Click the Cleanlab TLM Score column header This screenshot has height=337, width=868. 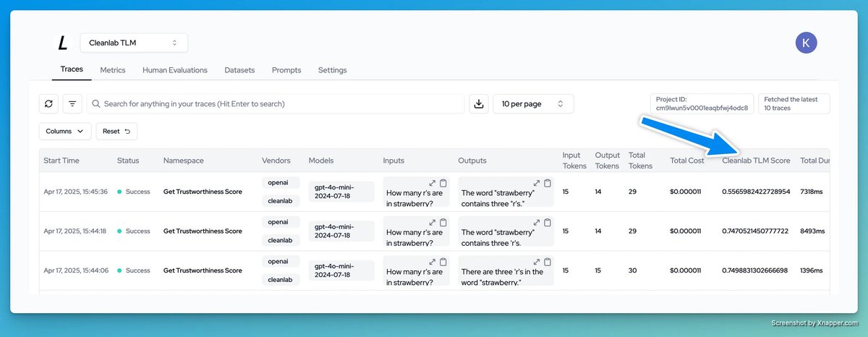(x=756, y=161)
